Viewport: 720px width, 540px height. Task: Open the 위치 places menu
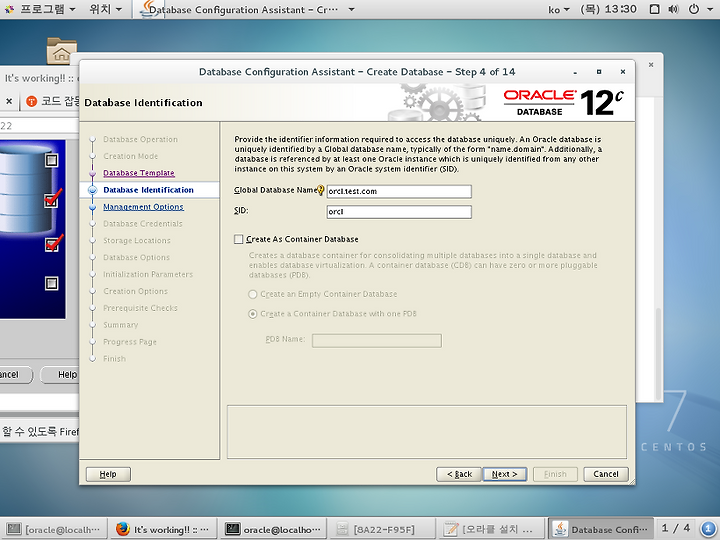(x=106, y=9)
